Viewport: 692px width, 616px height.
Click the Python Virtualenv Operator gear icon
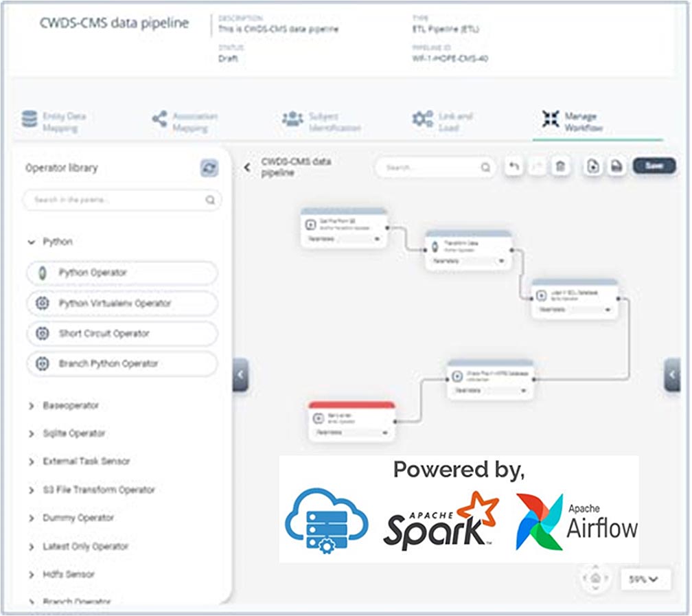coord(43,304)
